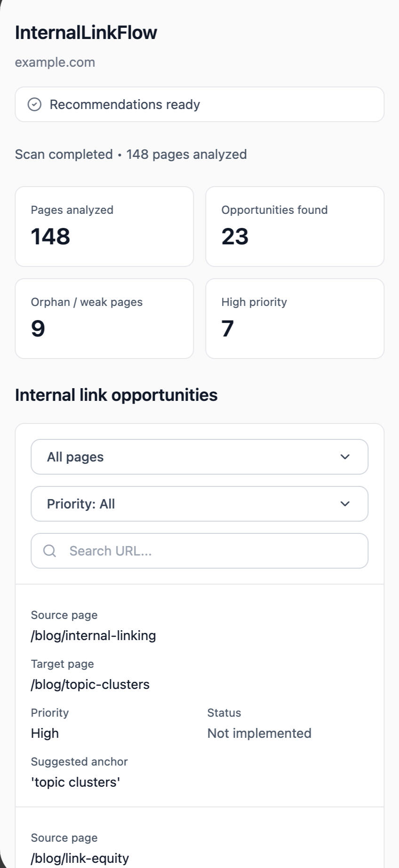
Task: Click the checkmark circle status icon
Action: [x=34, y=104]
